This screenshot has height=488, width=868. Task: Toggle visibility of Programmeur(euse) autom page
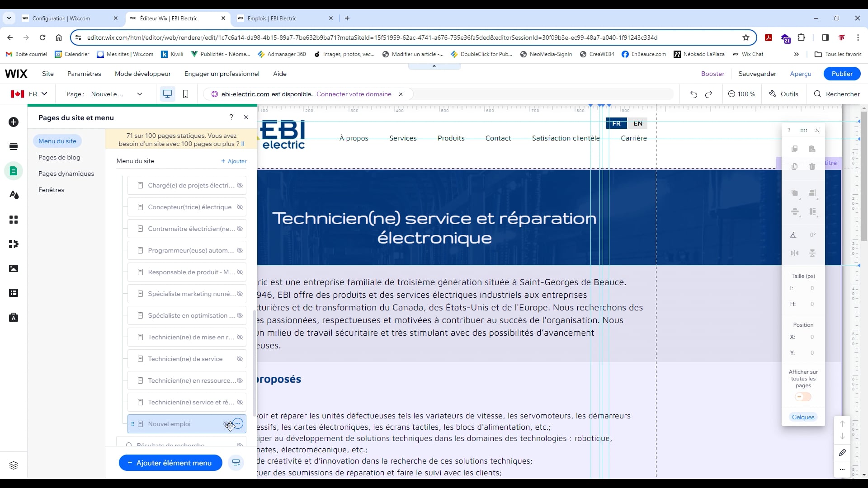point(240,250)
